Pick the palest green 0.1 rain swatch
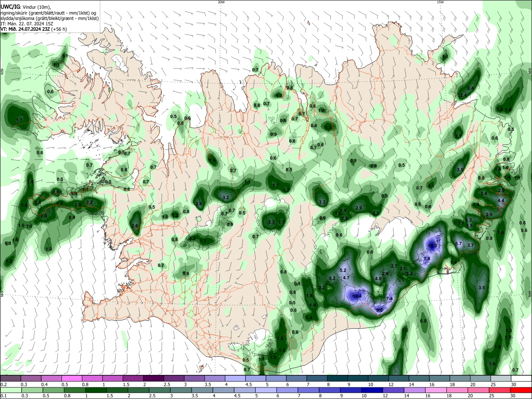Image resolution: width=532 pixels, height=399 pixels. (10, 390)
